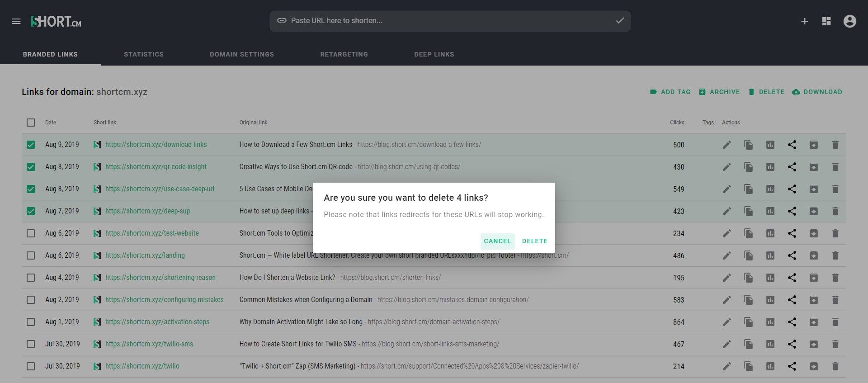
Task: Open the hamburger navigation menu
Action: point(16,21)
